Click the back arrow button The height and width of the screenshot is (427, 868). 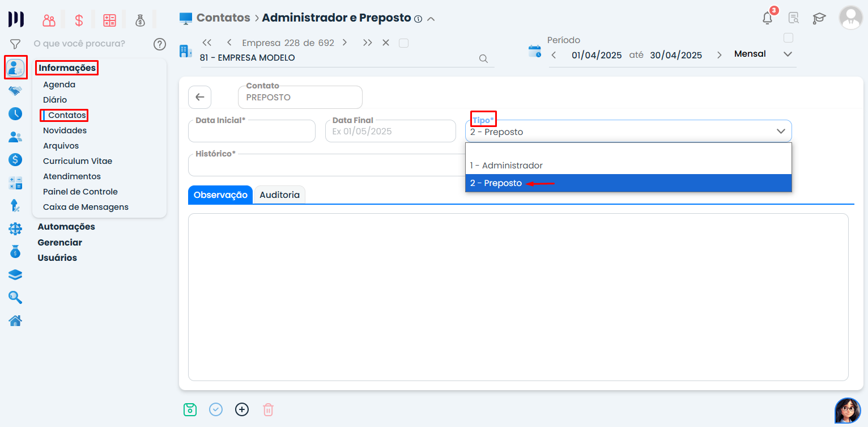[x=199, y=97]
